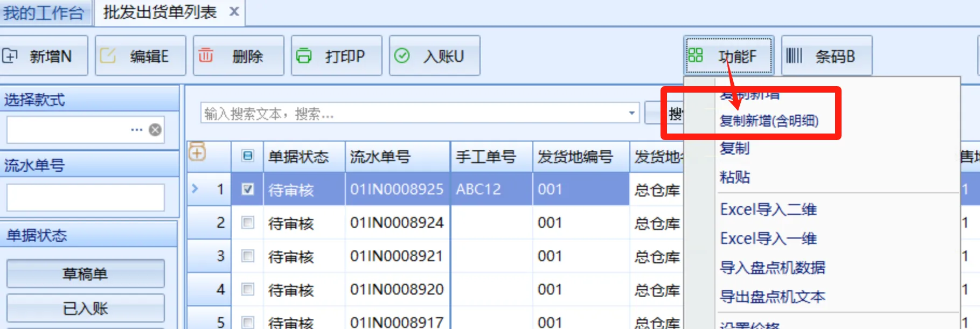Screen dimensions: 980x329
Task: Select 复制新增(含明细) menu item
Action: [769, 121]
